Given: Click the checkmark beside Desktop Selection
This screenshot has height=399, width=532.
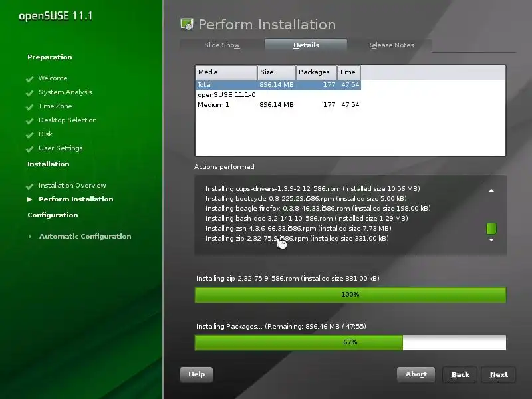Looking at the screenshot, I should point(30,121).
